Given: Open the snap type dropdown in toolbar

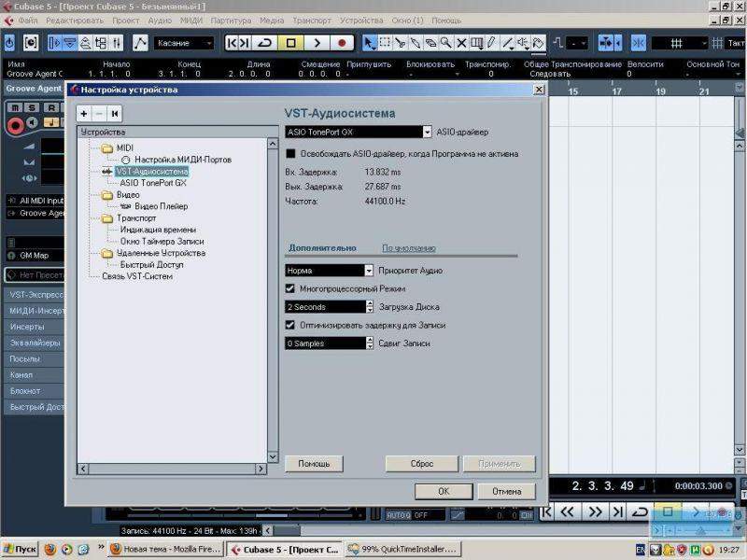Looking at the screenshot, I should point(578,43).
